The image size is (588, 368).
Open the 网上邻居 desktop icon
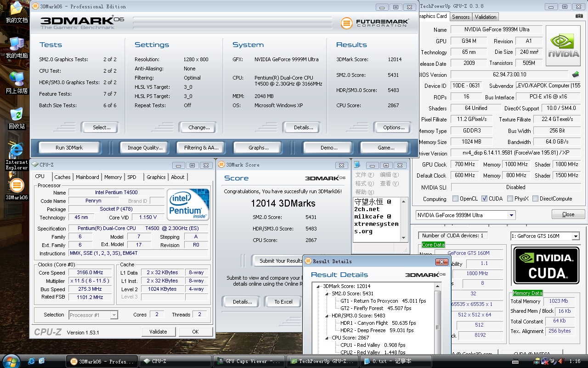click(x=17, y=79)
